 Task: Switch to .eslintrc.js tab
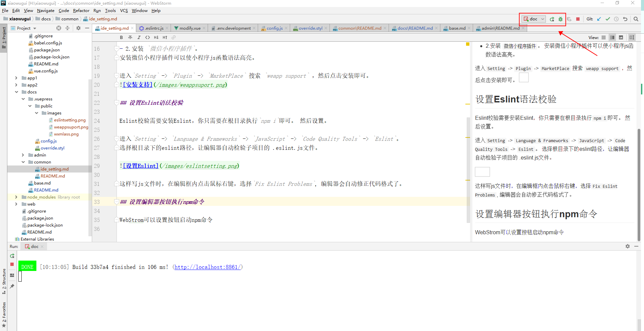tap(154, 28)
